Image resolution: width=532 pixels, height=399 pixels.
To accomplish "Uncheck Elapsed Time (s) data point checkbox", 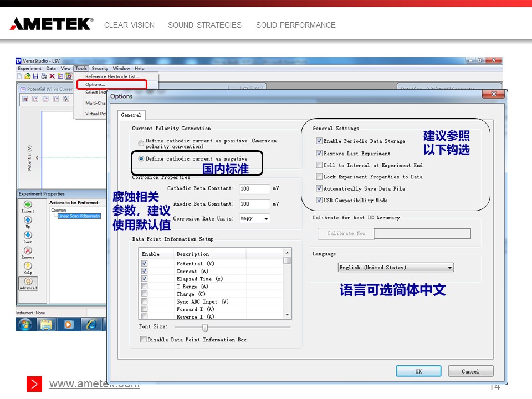I will pos(145,279).
